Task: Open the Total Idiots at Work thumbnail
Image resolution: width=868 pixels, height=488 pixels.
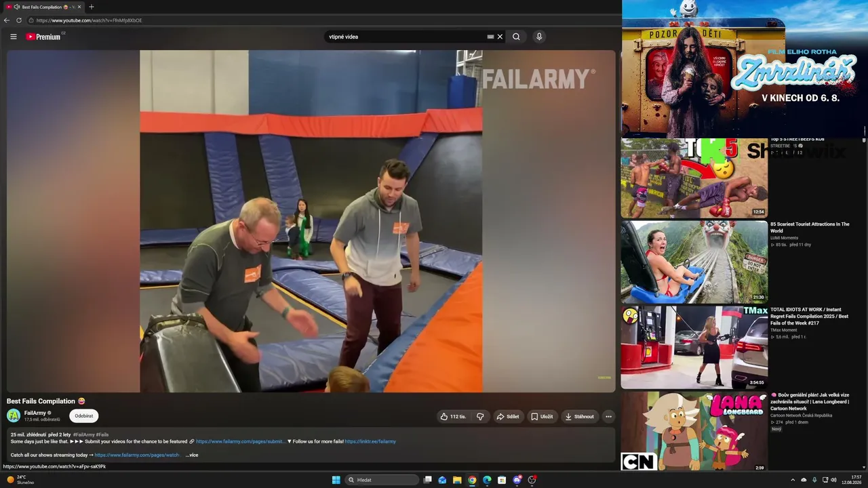Action: (x=694, y=347)
